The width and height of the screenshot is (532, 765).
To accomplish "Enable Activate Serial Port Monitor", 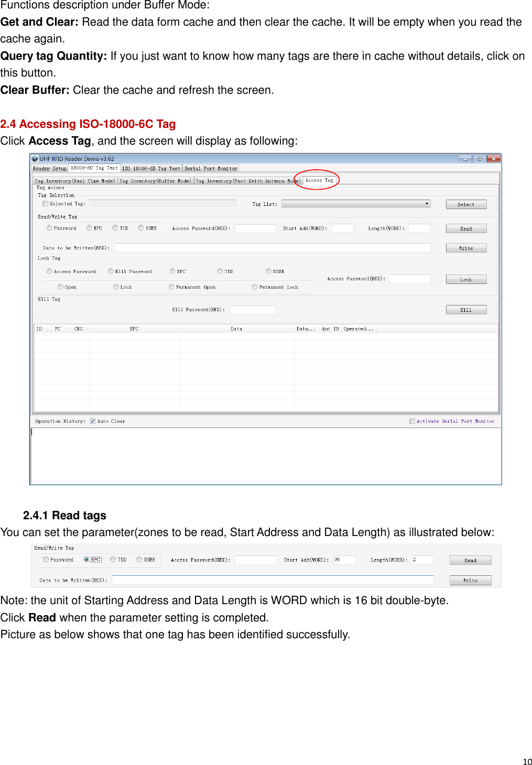I will click(412, 421).
